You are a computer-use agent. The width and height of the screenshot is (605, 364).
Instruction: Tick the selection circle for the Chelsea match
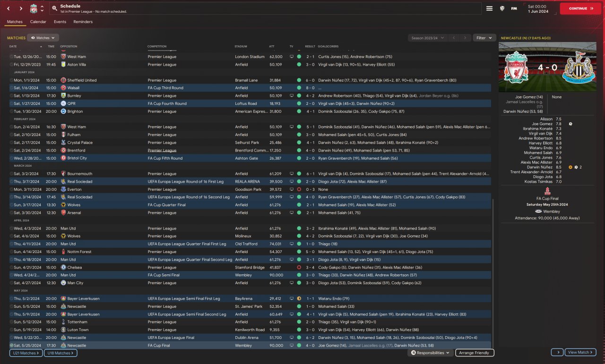click(x=11, y=267)
